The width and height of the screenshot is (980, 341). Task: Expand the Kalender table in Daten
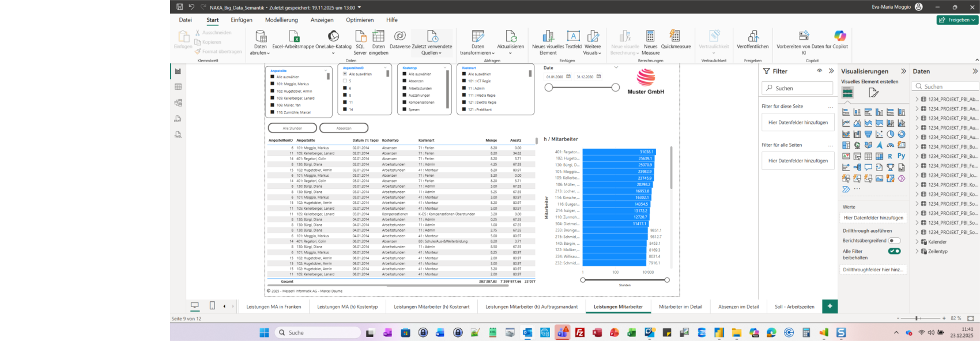pos(917,242)
